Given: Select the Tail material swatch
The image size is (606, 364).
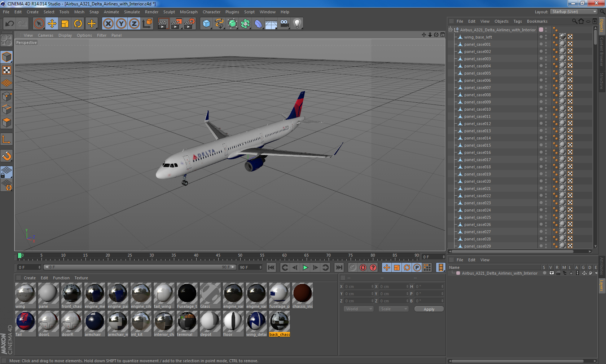Looking at the screenshot, I should tap(25, 324).
